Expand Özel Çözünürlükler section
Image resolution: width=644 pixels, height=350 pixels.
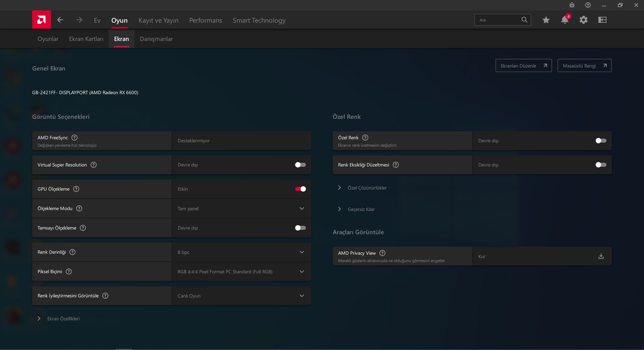tap(363, 188)
